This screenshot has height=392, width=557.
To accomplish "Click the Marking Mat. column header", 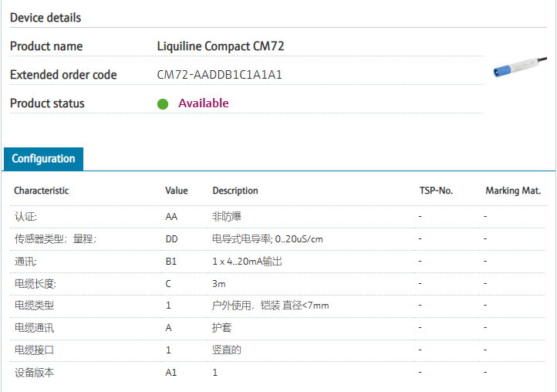I will click(513, 191).
